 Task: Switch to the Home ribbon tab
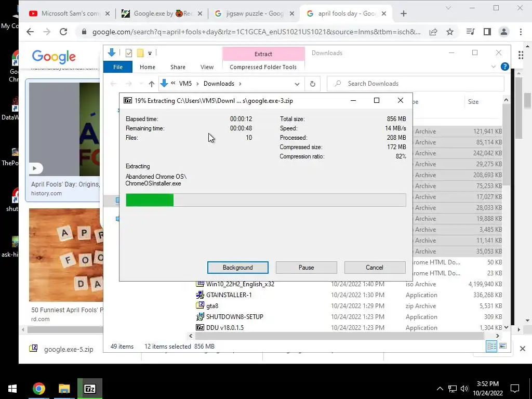tap(147, 67)
